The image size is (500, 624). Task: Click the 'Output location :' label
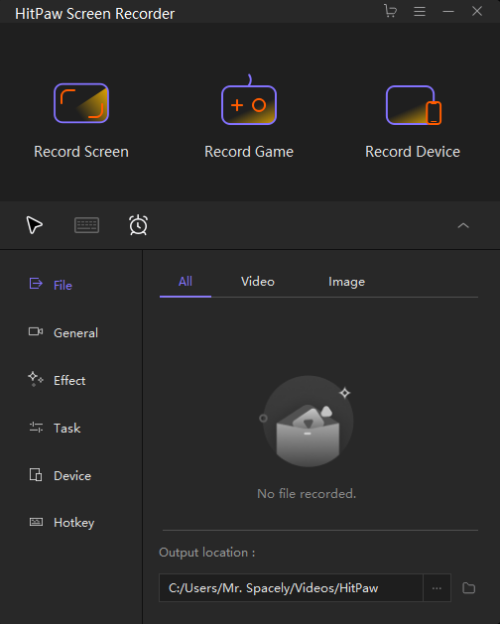pyautogui.click(x=207, y=552)
